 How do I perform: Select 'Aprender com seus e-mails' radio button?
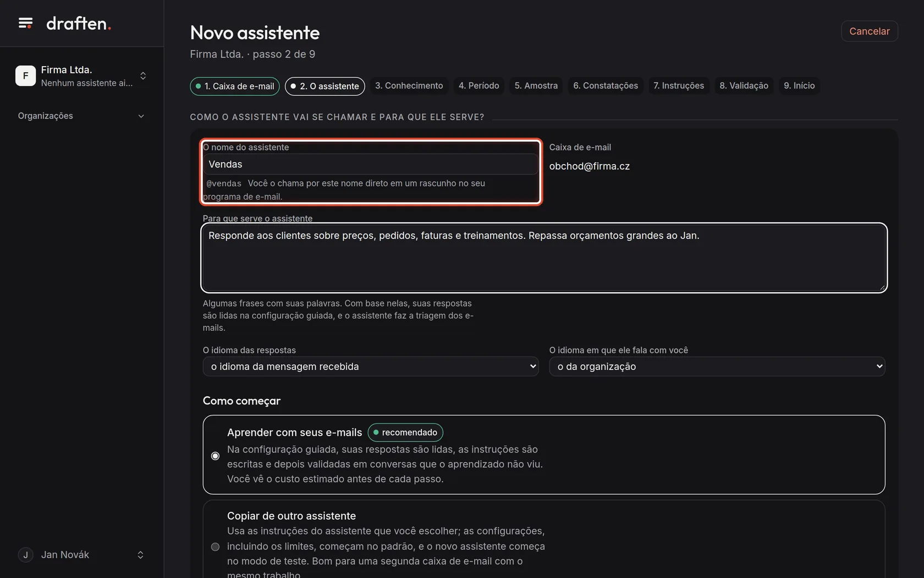click(215, 456)
